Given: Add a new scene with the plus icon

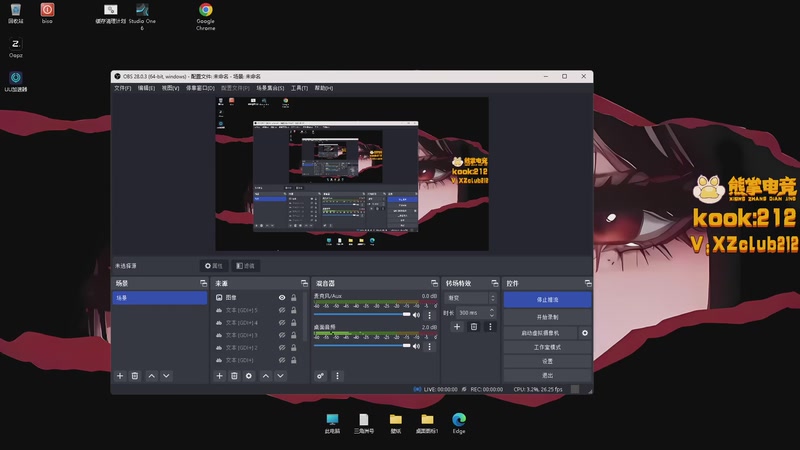Looking at the screenshot, I should pos(120,376).
